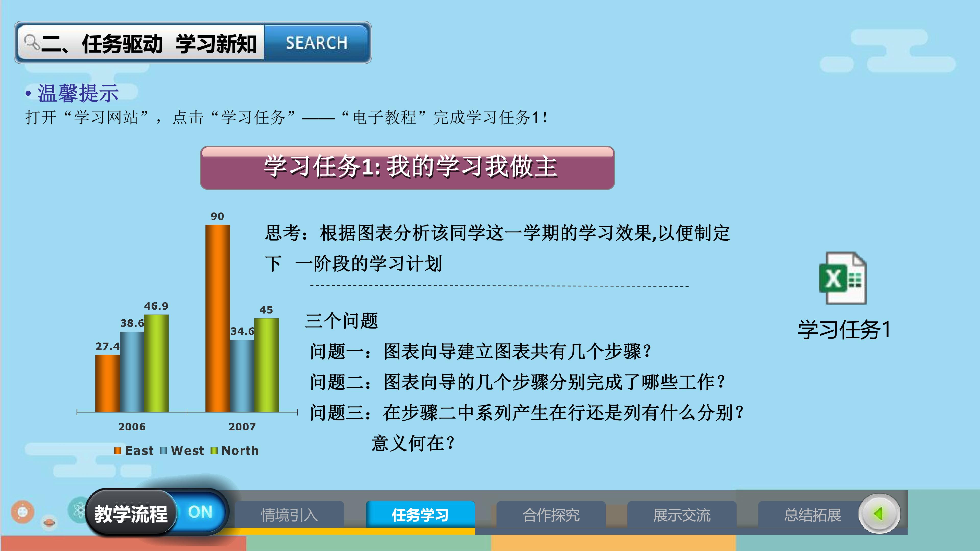Click the SEARCH button
The height and width of the screenshot is (551, 980).
point(316,43)
